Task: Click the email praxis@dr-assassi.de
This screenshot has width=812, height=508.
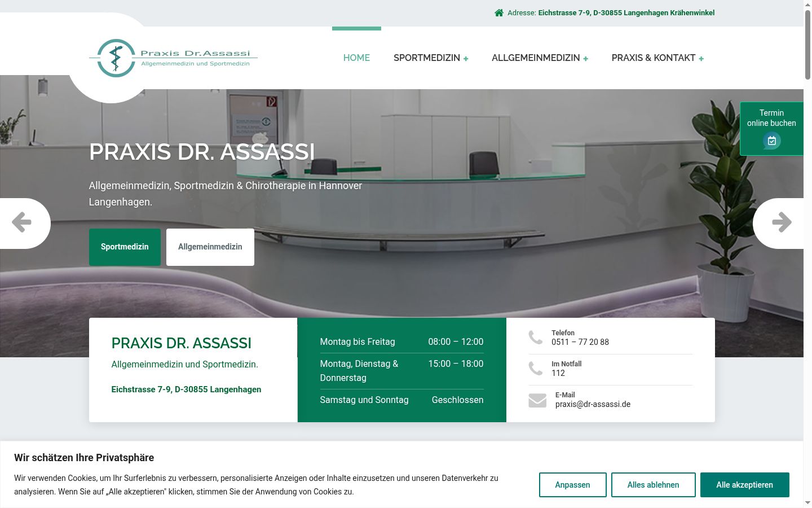Action: (x=593, y=404)
